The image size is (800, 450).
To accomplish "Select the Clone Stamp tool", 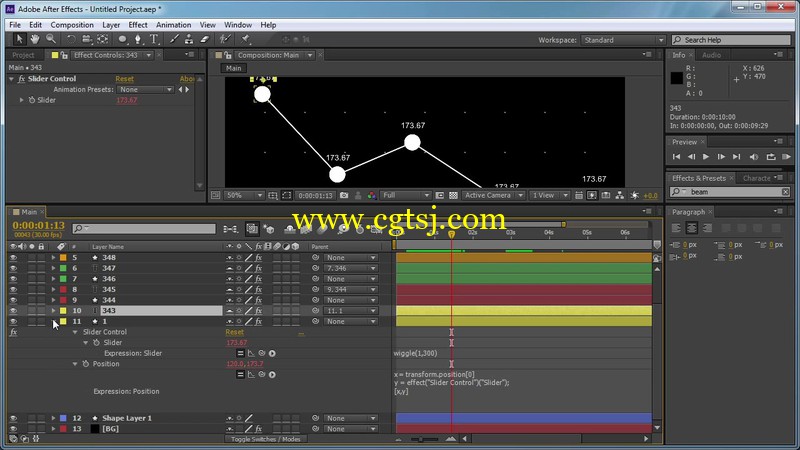I will [189, 39].
